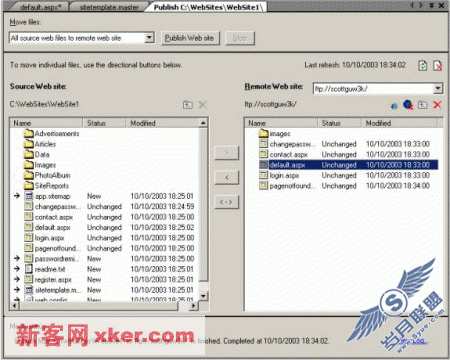
Task: Click remote site up-folder icon
Action: 423,105
